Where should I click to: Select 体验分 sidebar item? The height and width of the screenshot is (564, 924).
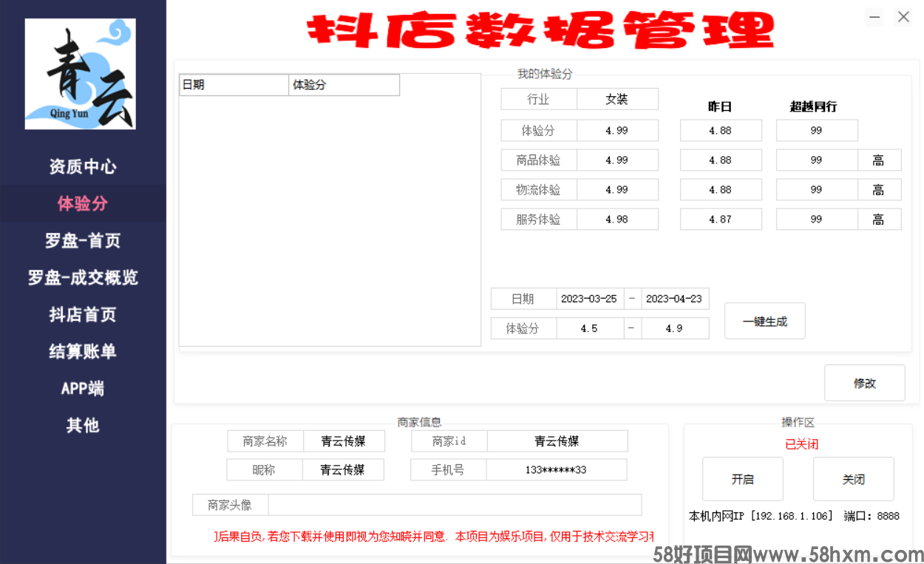click(83, 203)
